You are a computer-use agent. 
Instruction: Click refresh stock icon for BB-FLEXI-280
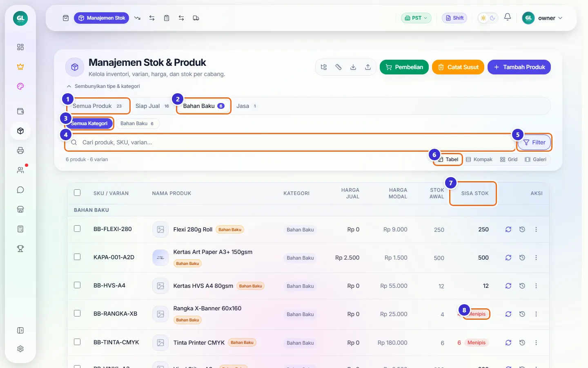point(508,229)
